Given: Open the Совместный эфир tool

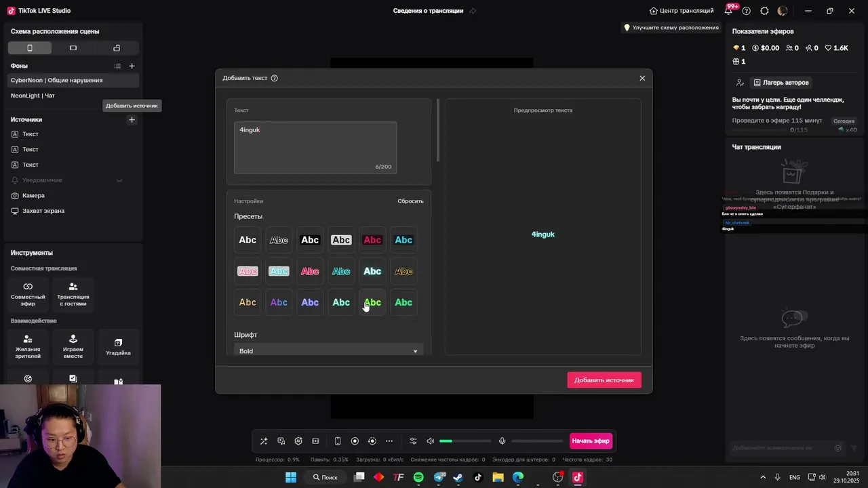Looking at the screenshot, I should (28, 295).
